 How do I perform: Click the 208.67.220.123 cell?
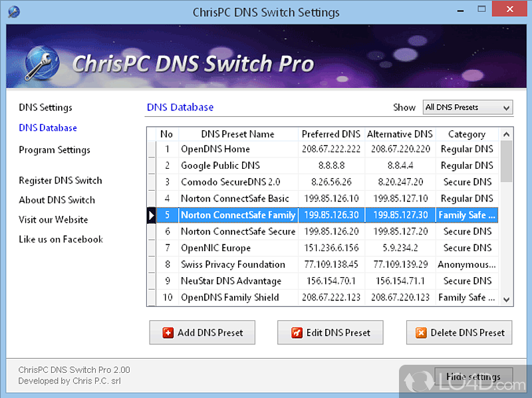(400, 298)
